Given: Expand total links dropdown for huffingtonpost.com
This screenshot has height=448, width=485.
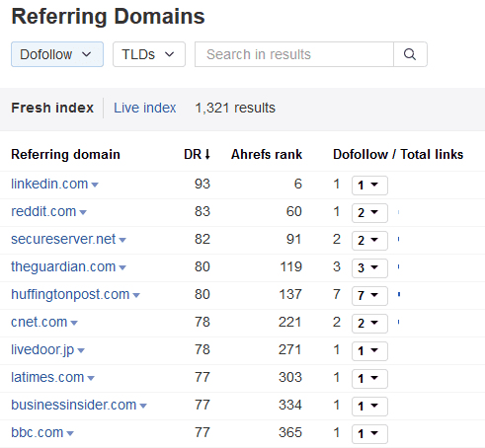Looking at the screenshot, I should [x=369, y=296].
